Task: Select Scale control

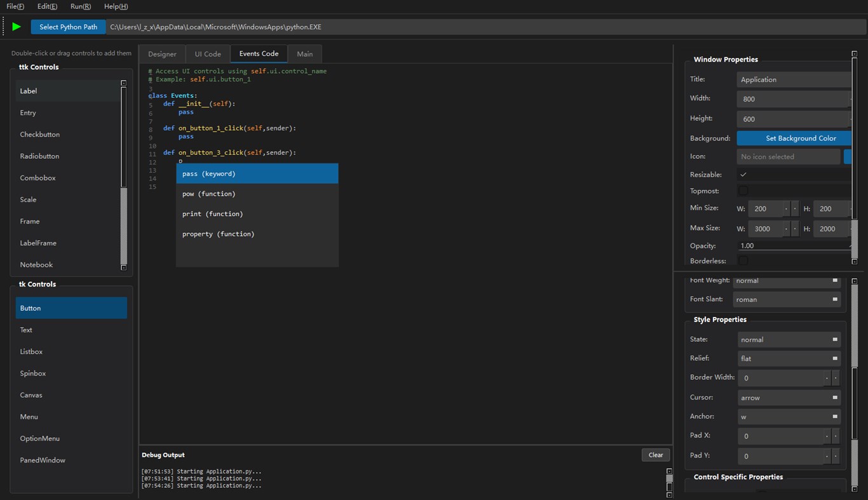Action: [67, 199]
